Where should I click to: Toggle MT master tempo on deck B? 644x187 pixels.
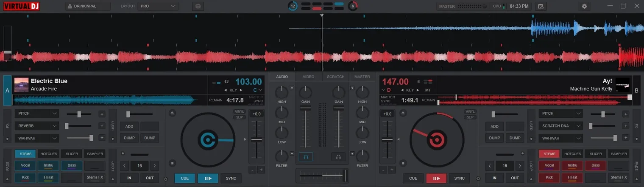coord(428,90)
